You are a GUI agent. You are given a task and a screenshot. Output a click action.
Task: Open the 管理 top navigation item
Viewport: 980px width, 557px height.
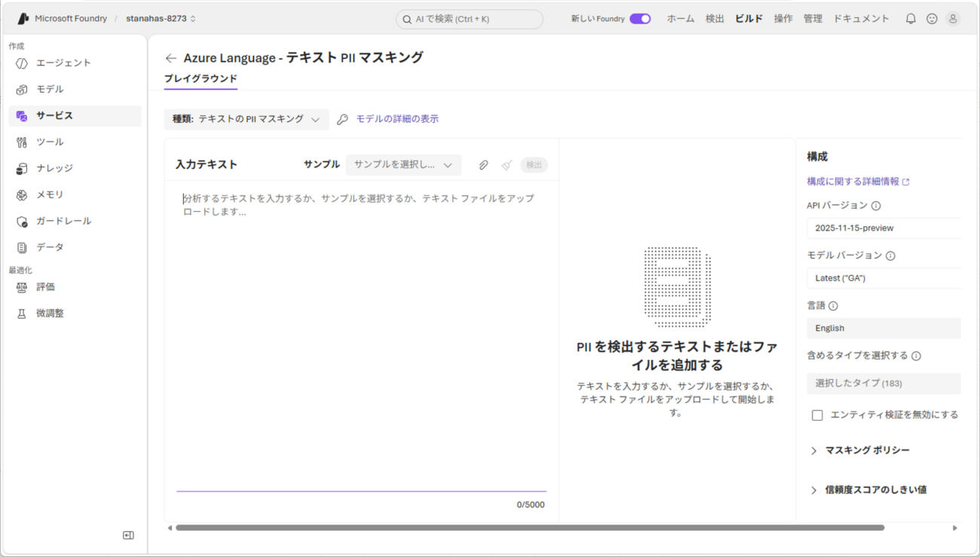click(x=813, y=19)
